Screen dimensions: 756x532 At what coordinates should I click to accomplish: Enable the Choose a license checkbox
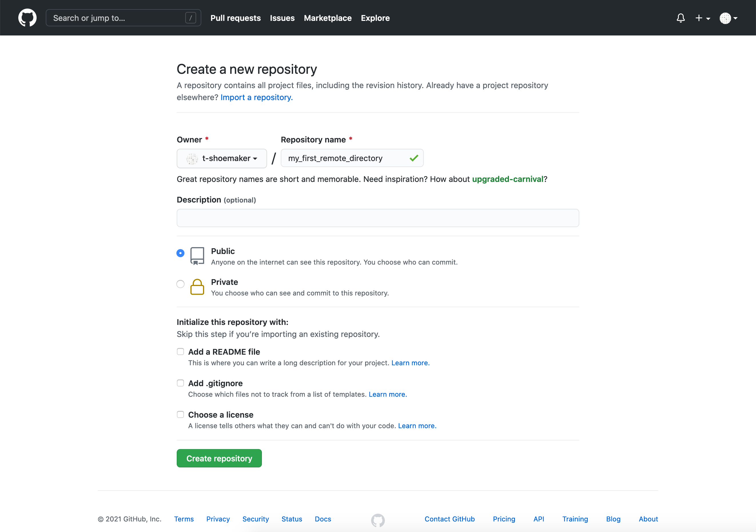coord(180,414)
